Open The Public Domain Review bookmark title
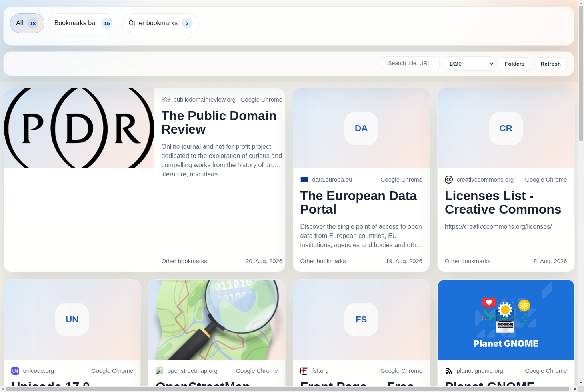This screenshot has width=584, height=392. (219, 122)
